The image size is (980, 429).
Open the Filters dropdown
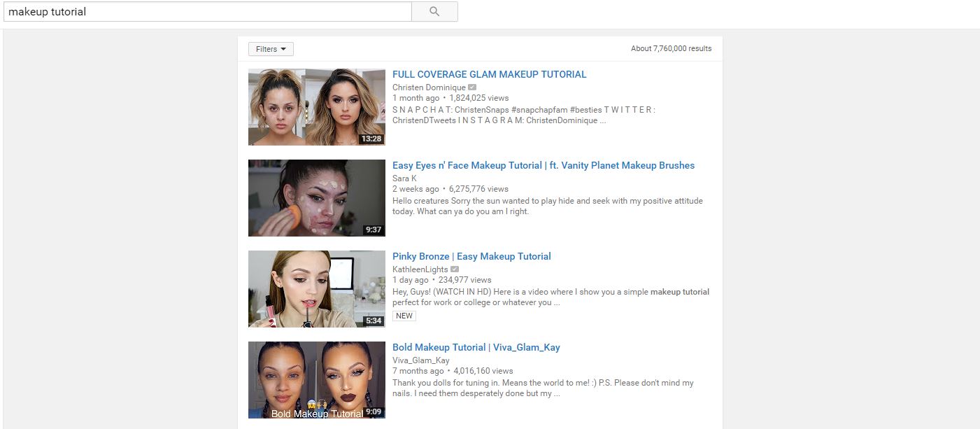tap(271, 49)
